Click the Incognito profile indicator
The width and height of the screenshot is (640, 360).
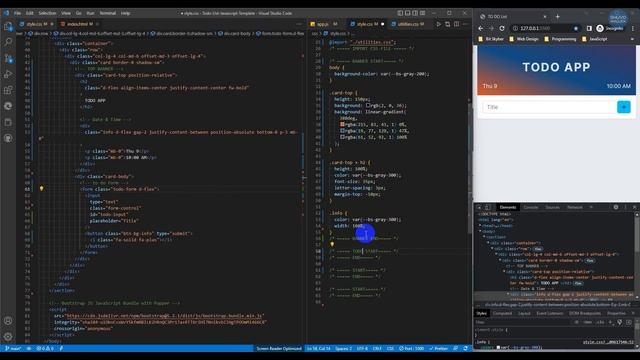610,28
